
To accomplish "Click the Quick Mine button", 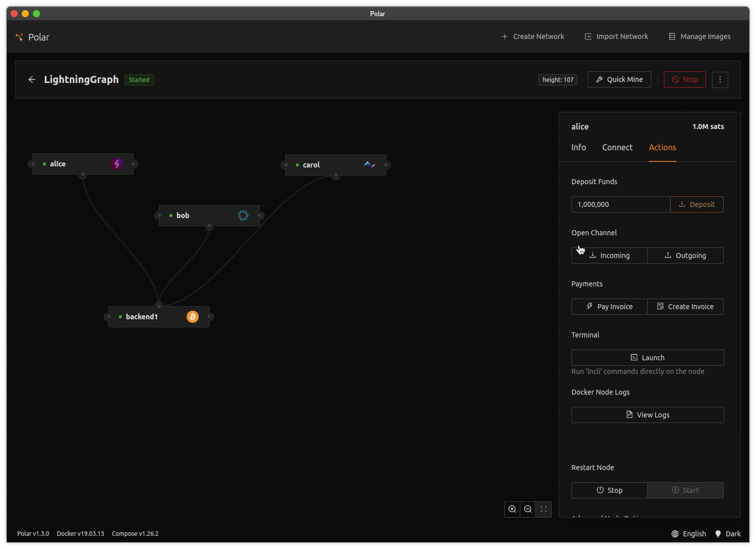I will coord(619,79).
